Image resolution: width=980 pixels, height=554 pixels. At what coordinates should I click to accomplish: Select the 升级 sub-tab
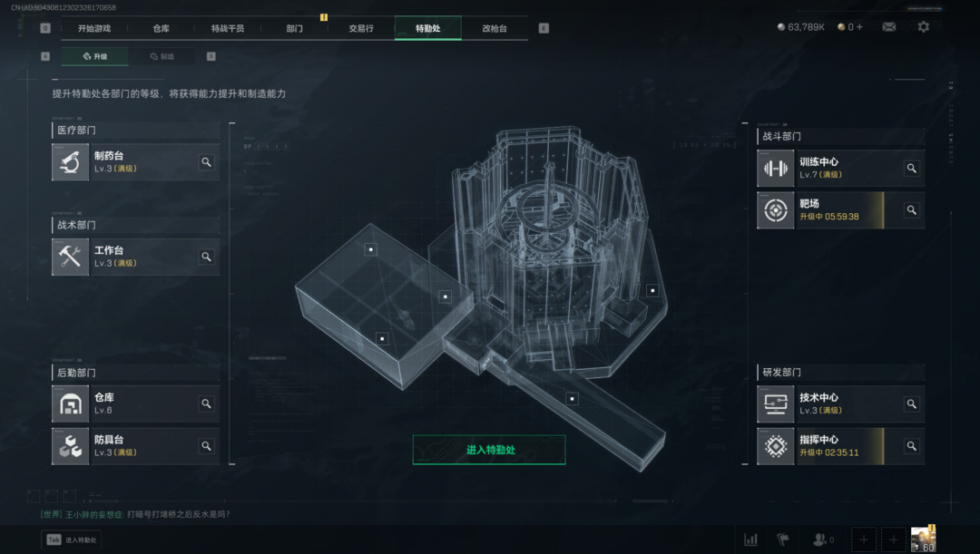click(95, 56)
